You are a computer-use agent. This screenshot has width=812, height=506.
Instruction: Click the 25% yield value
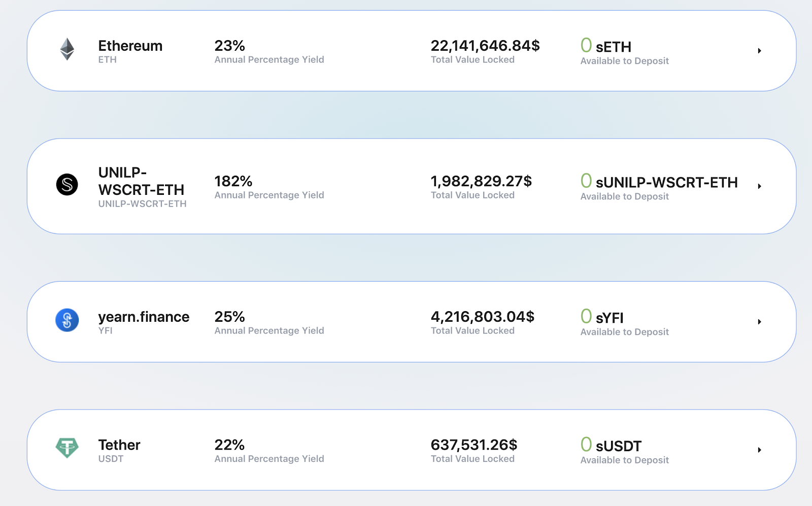coord(230,317)
